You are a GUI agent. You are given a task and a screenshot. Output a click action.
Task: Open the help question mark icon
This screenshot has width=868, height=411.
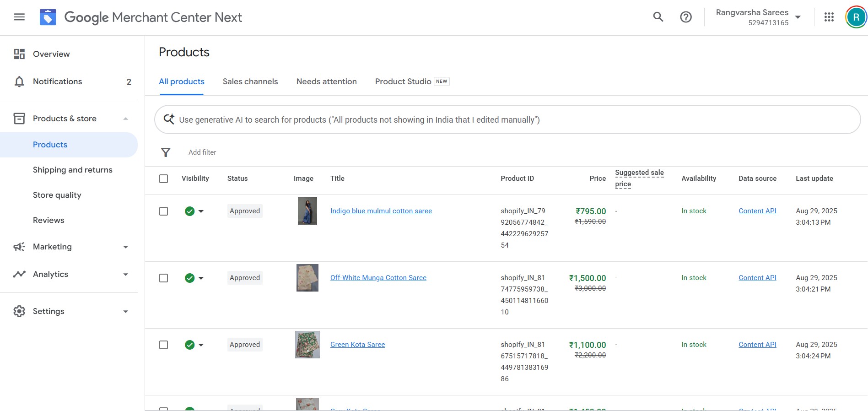tap(685, 17)
